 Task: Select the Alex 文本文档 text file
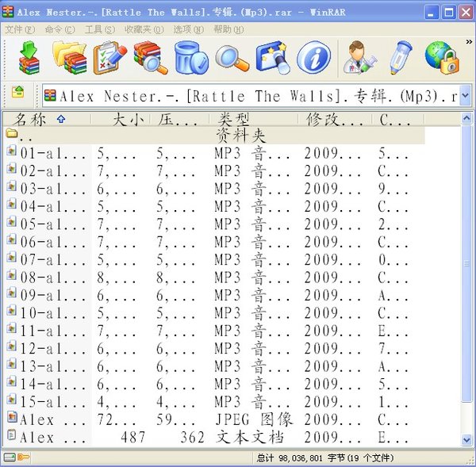[x=214, y=437]
